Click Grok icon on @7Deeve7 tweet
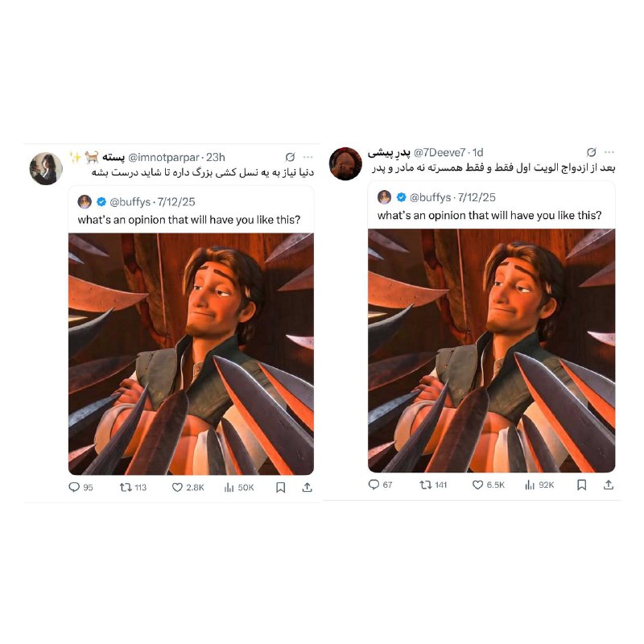 click(x=592, y=152)
